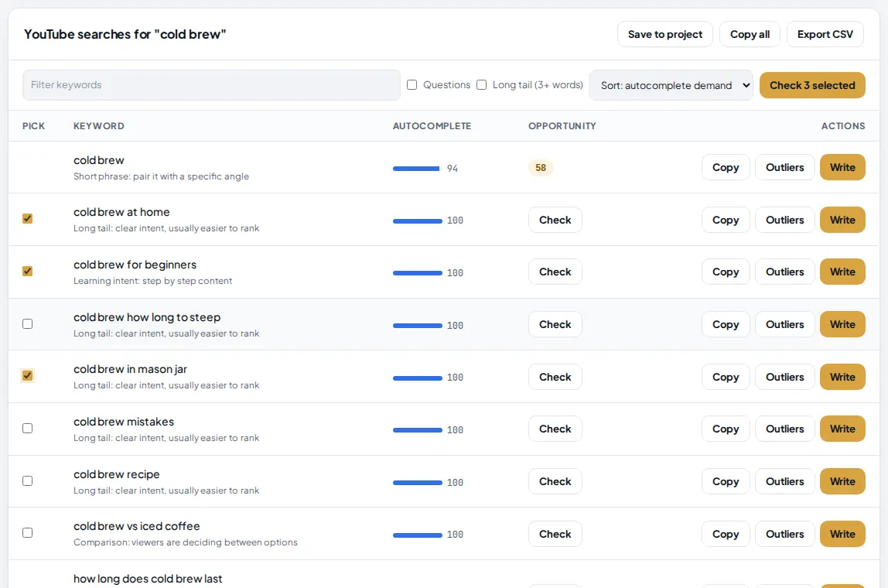The height and width of the screenshot is (588, 888).
Task: Copy 'cold brew for beginners' keyword
Action: [726, 272]
